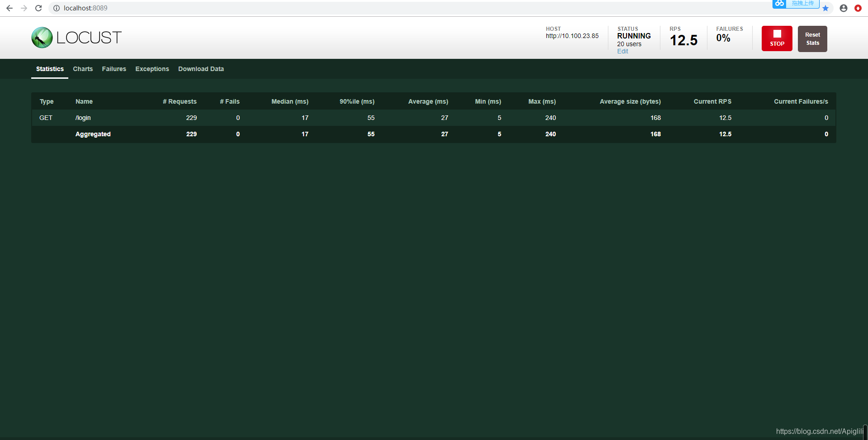Click 168 average size in /login row
Screen dimensions: 868x440
pyautogui.click(x=655, y=118)
